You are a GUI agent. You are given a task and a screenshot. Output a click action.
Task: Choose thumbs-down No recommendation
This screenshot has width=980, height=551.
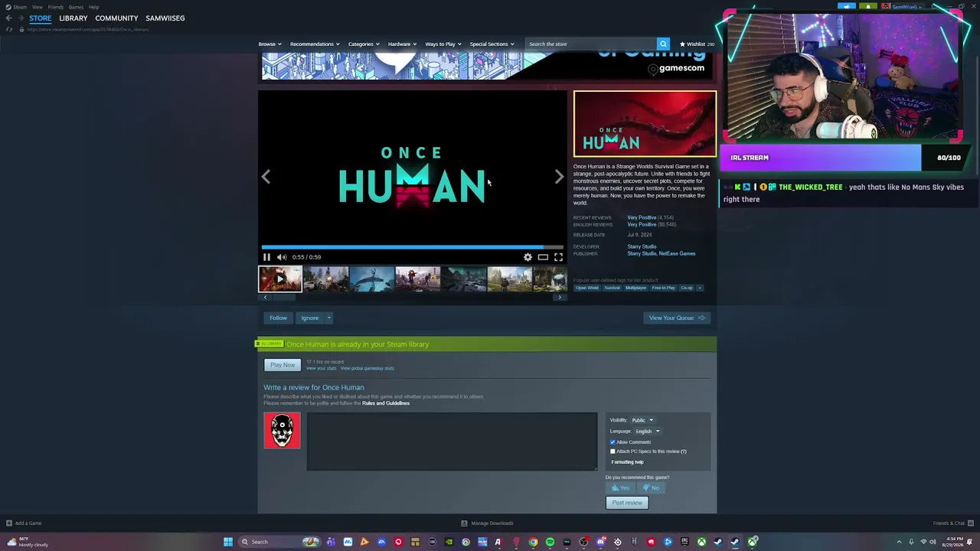click(x=651, y=487)
